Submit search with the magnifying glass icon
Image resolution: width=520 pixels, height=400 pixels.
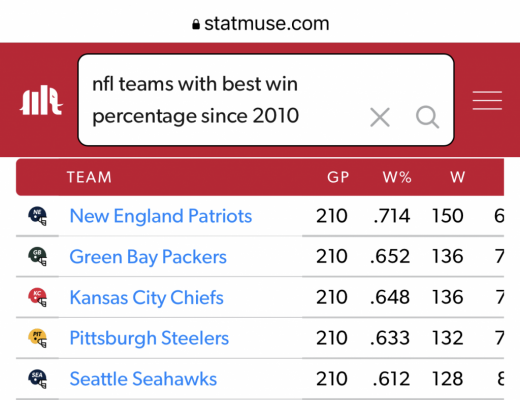[x=427, y=117]
